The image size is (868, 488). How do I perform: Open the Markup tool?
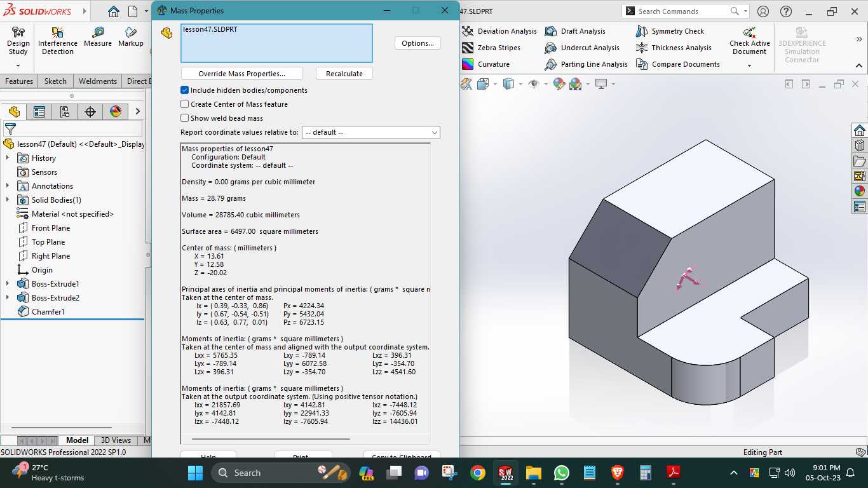pos(131,37)
